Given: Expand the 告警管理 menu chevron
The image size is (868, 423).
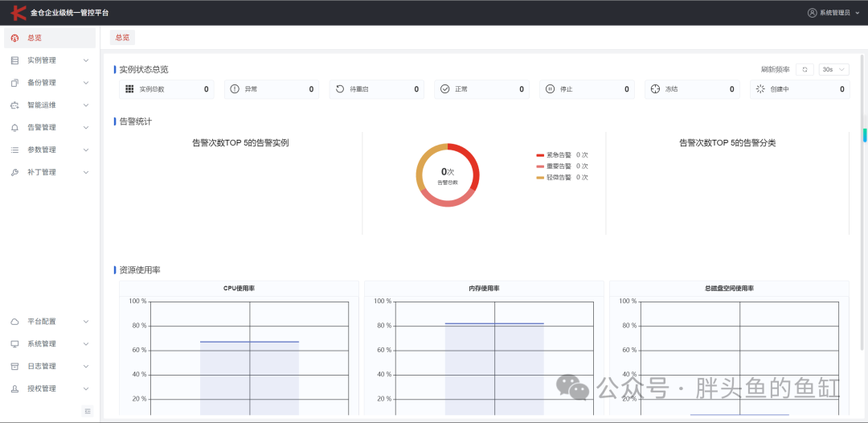Looking at the screenshot, I should point(86,127).
